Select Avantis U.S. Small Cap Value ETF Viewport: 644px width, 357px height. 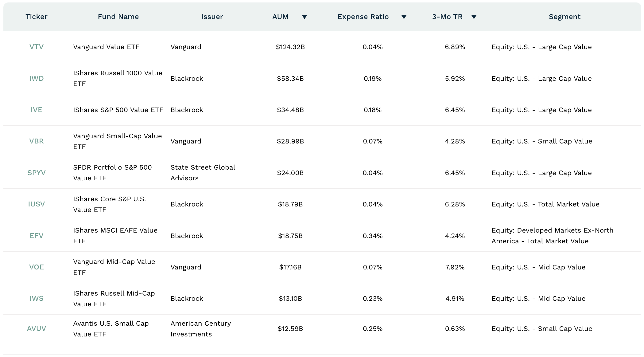(x=111, y=328)
